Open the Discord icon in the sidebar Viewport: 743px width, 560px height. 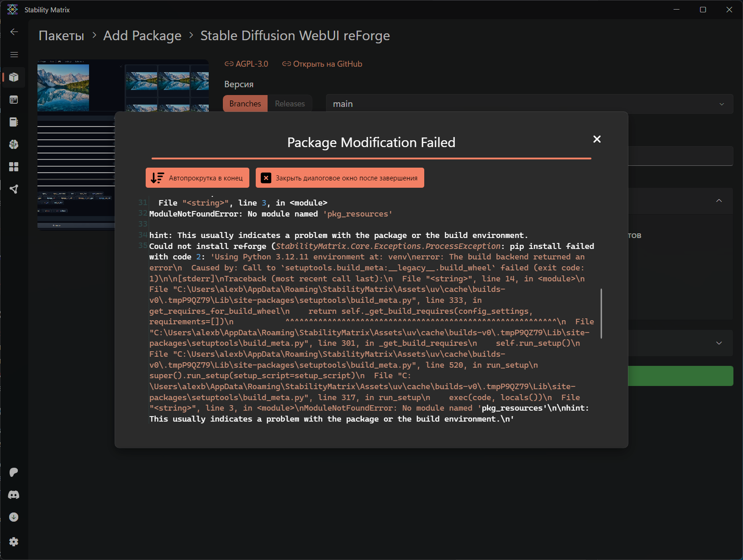click(14, 495)
